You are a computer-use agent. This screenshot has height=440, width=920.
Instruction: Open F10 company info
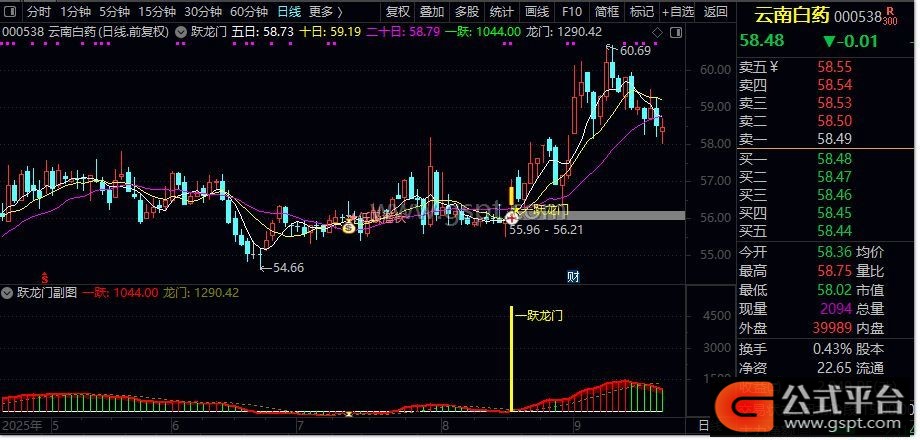571,12
